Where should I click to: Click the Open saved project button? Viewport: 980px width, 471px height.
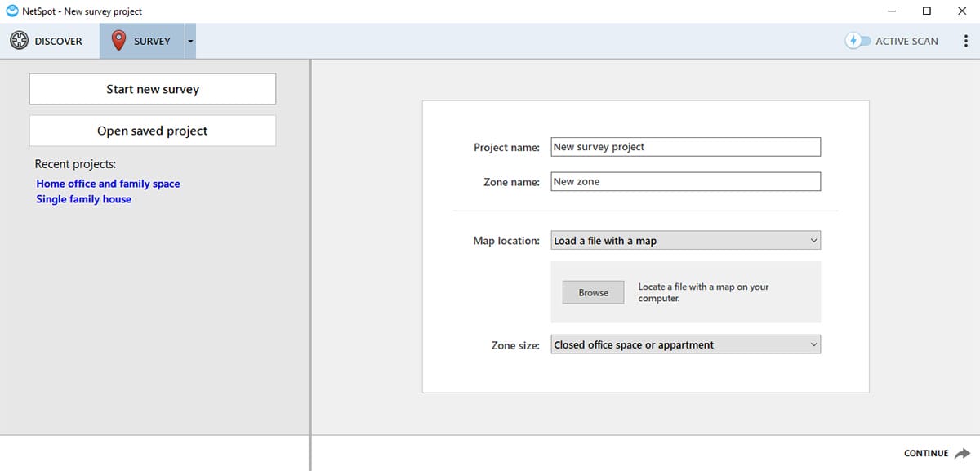[153, 131]
